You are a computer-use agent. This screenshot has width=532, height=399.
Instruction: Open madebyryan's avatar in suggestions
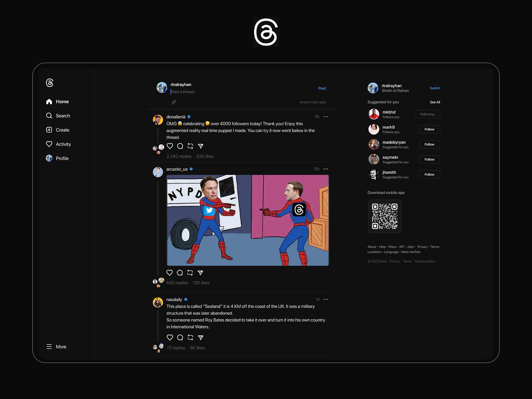tap(374, 145)
